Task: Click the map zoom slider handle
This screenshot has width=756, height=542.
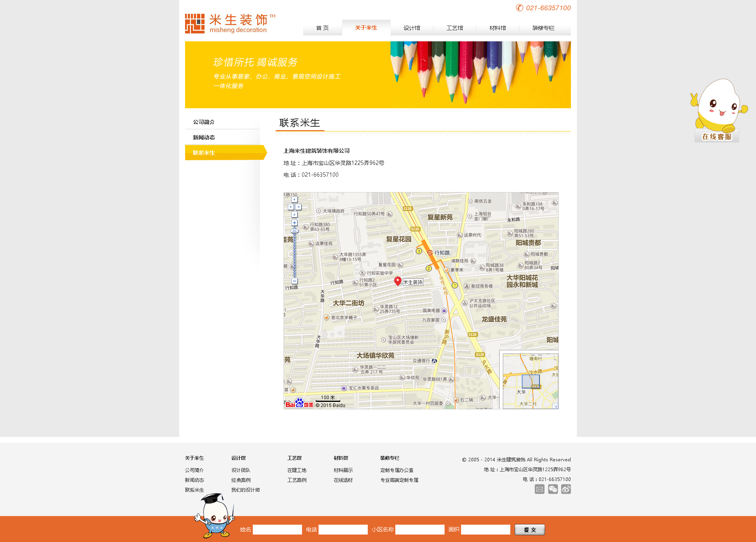Action: point(294,231)
